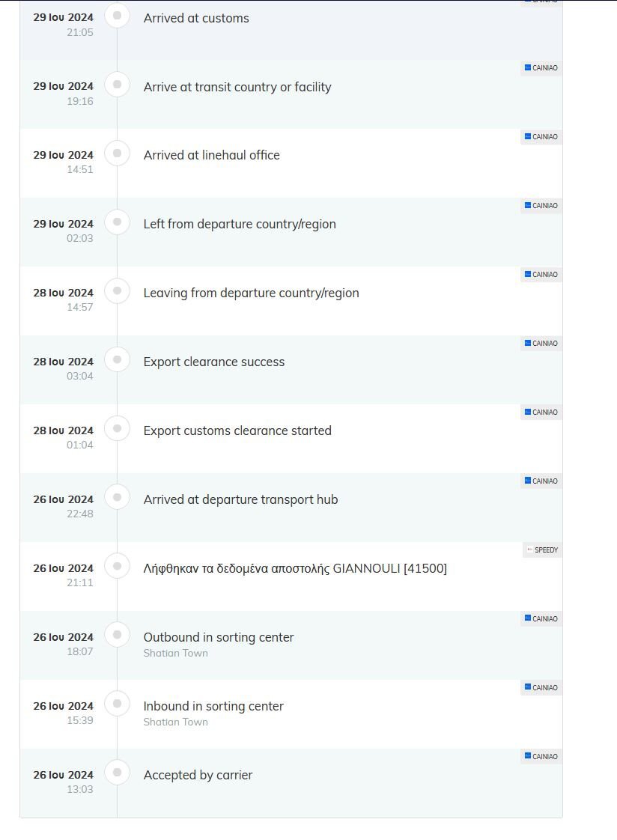Click the Arrive at transit country or facility text

[237, 87]
